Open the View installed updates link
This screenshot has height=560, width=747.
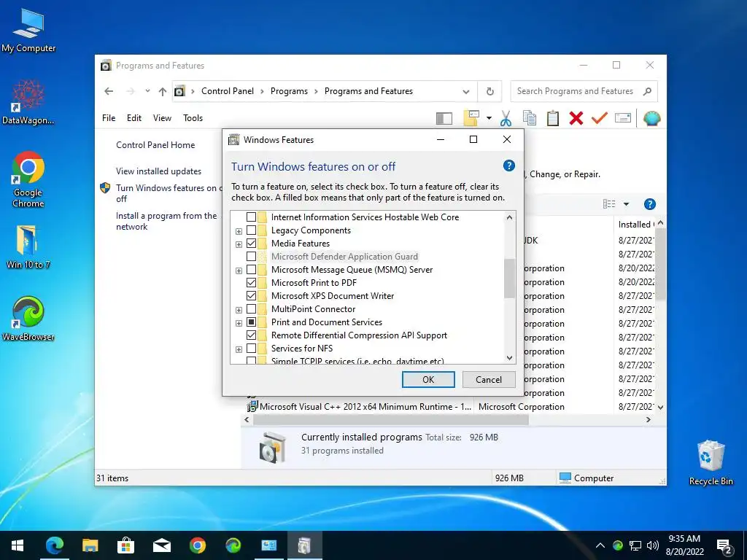pyautogui.click(x=158, y=171)
